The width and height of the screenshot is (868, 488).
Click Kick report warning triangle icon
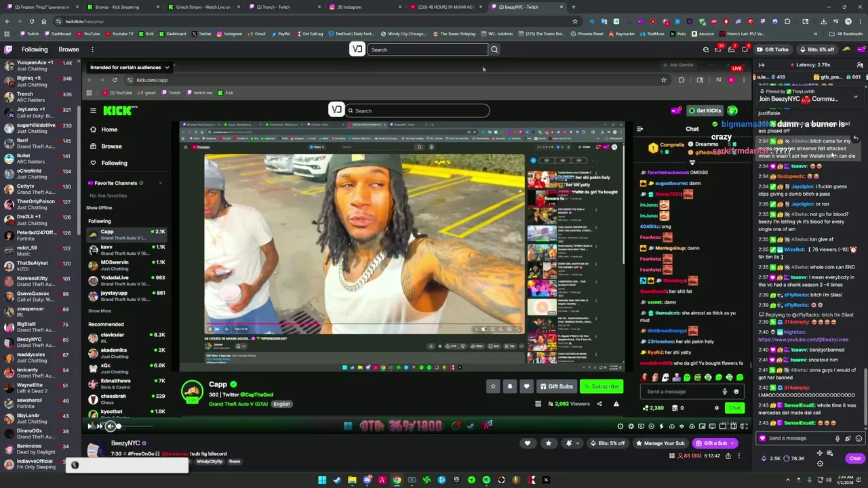coord(616,404)
